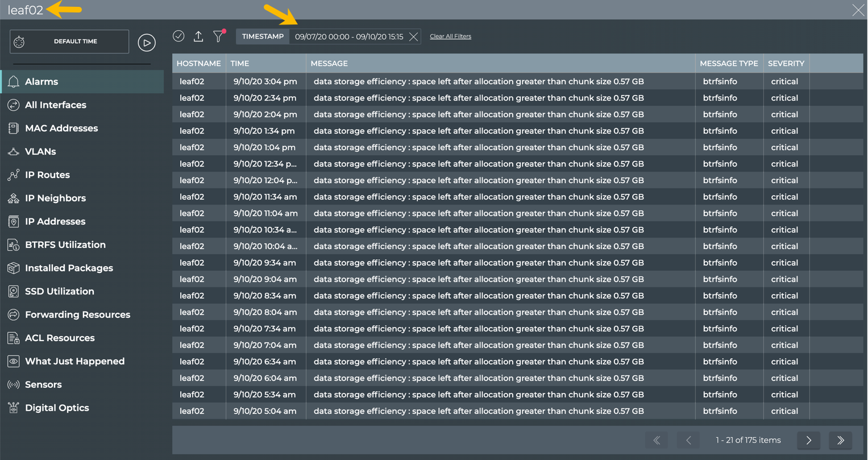Sort by the Time column header
This screenshot has width=868, height=460.
pos(240,64)
